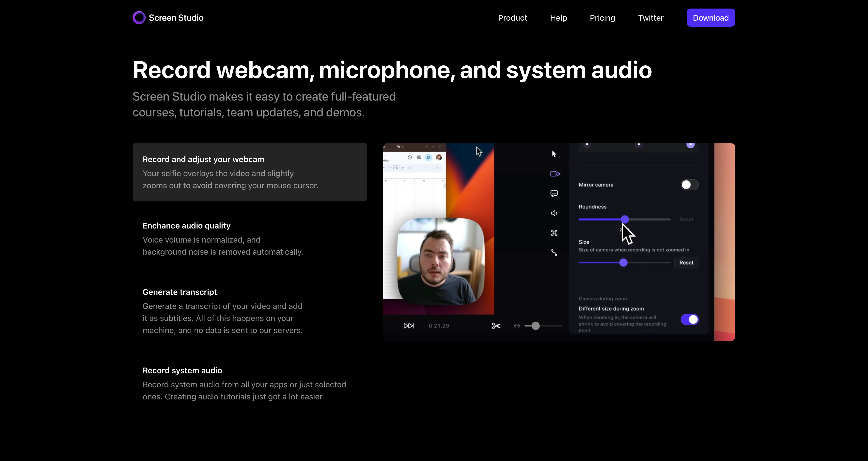Image resolution: width=868 pixels, height=461 pixels.
Task: Click the horizontal arrows timeline width icon
Action: click(x=517, y=326)
